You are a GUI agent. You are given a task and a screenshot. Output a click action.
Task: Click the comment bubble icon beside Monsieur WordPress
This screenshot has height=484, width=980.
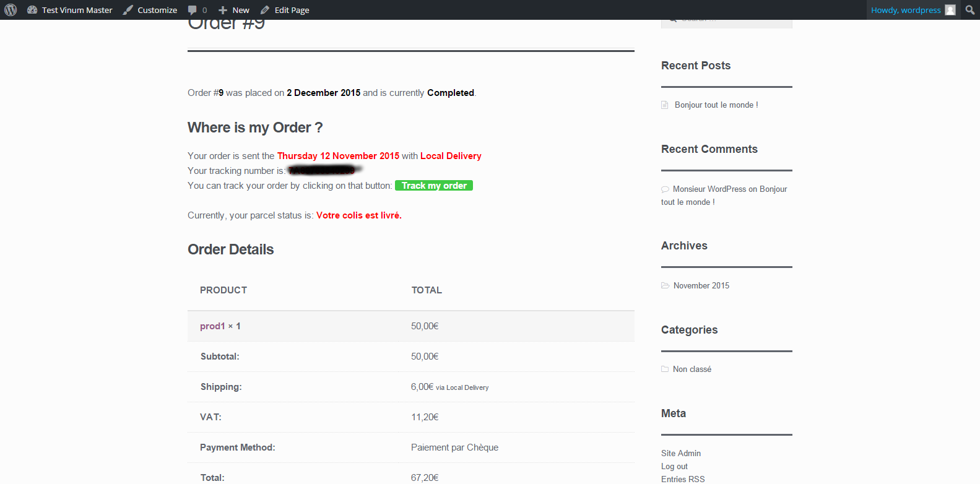(665, 189)
